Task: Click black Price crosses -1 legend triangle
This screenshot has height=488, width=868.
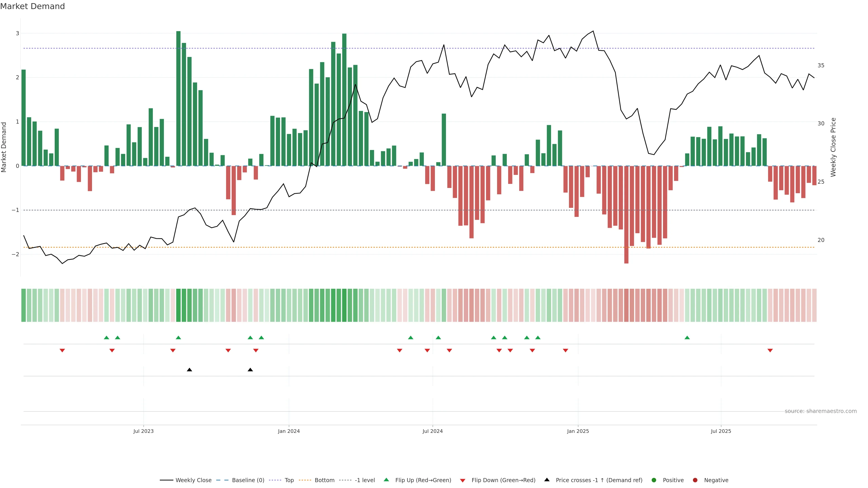Action: (547, 480)
